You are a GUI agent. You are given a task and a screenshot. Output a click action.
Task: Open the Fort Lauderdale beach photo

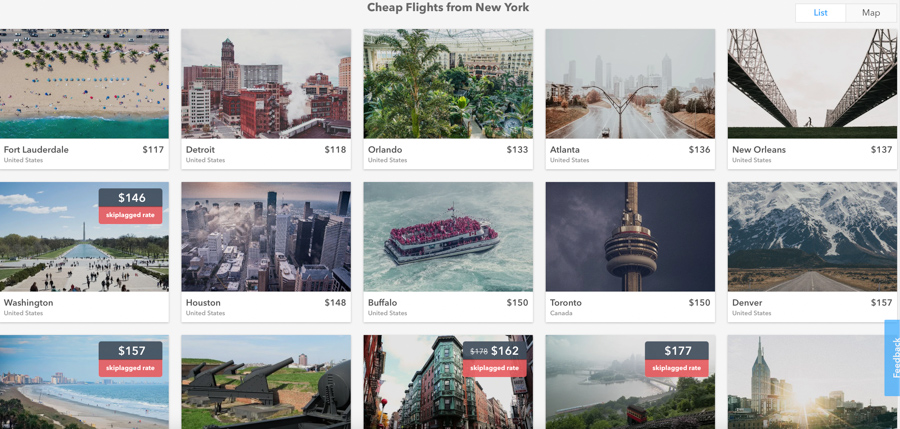(84, 84)
